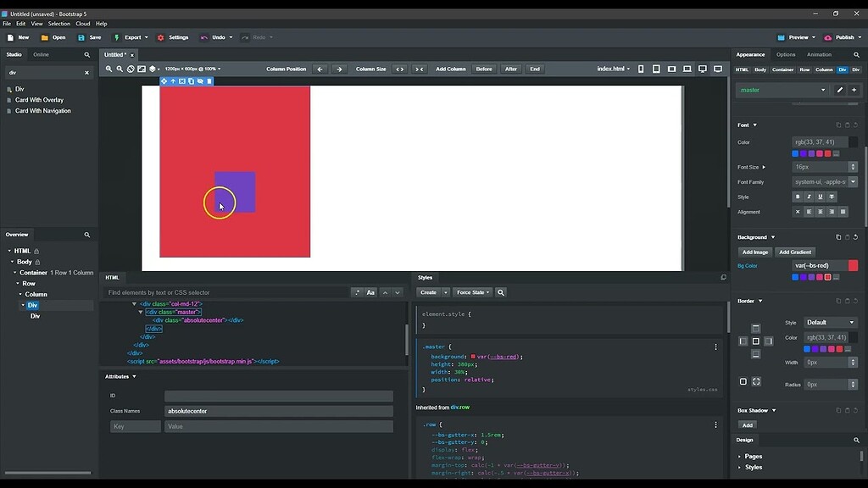Switch to the Animation tab
868x488 pixels.
point(819,55)
